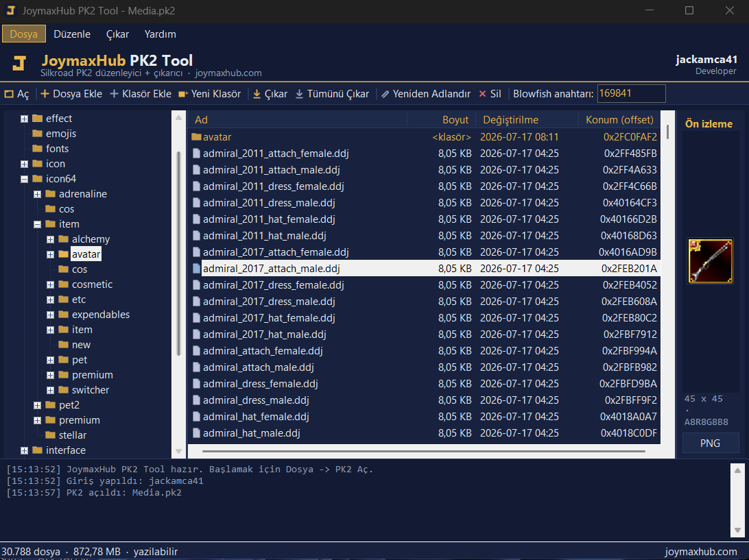Viewport: 749px width, 560px height.
Task: Select admiral_2017_hat_male.ddj file row
Action: click(424, 334)
